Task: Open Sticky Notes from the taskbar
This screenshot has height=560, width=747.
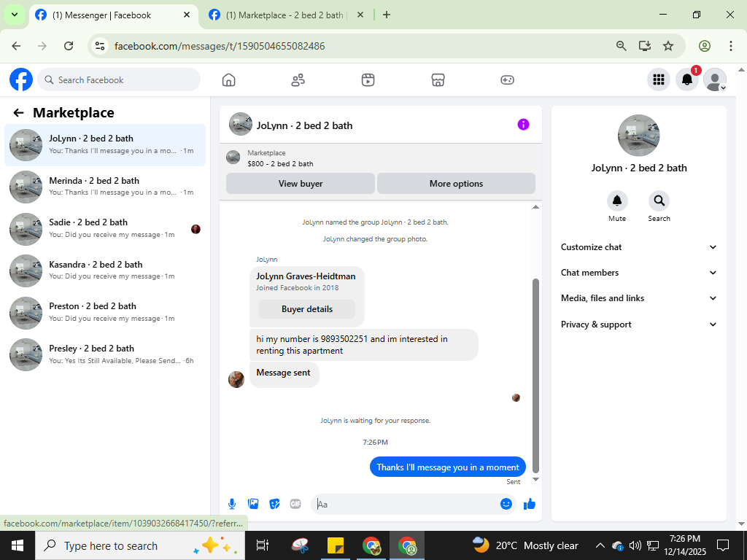Action: [x=336, y=545]
